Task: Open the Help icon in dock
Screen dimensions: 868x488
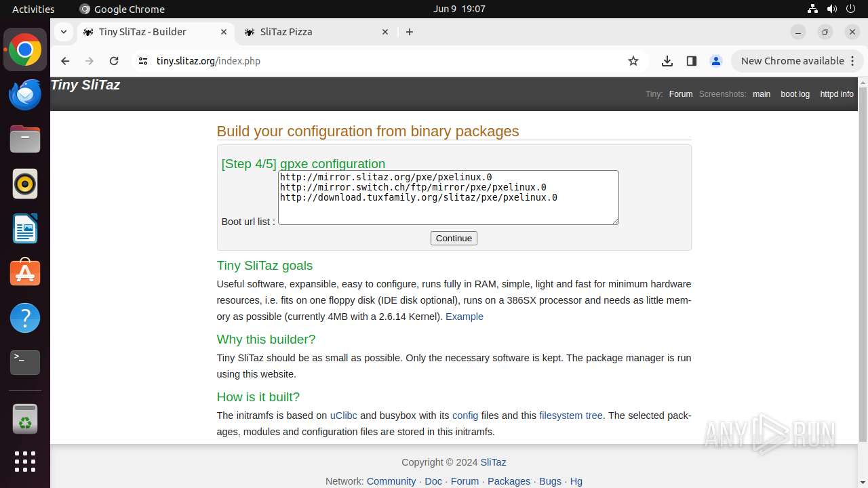Action: click(x=25, y=318)
